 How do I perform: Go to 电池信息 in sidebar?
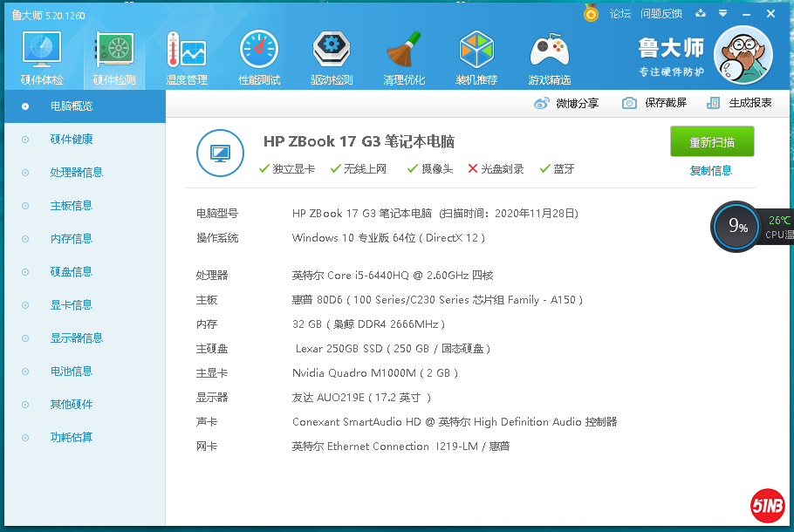click(71, 372)
